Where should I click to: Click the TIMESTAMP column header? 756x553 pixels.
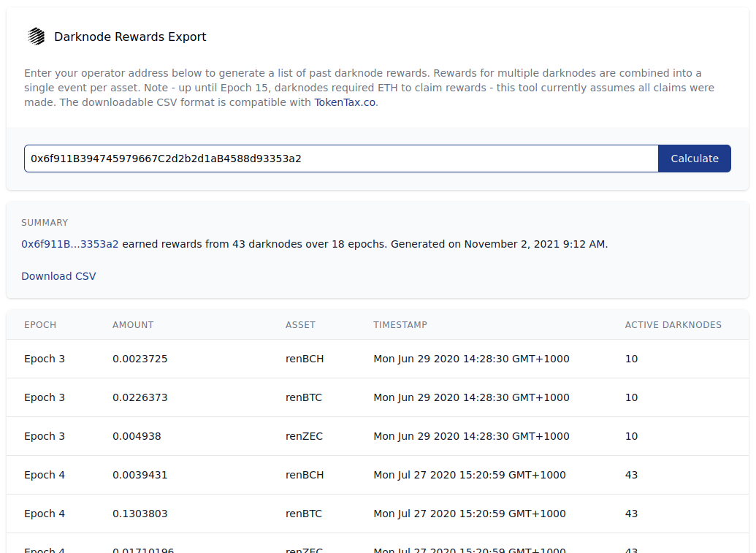(x=400, y=325)
